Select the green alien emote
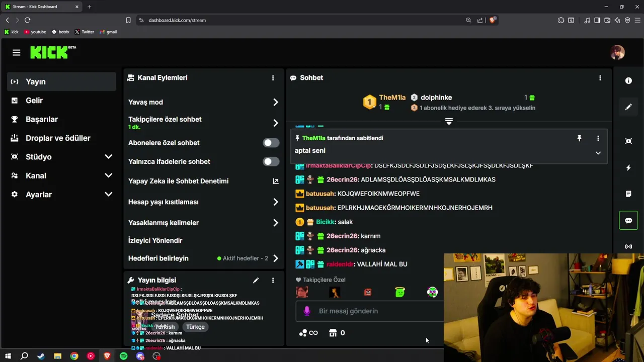This screenshot has width=644, height=362. pyautogui.click(x=400, y=292)
